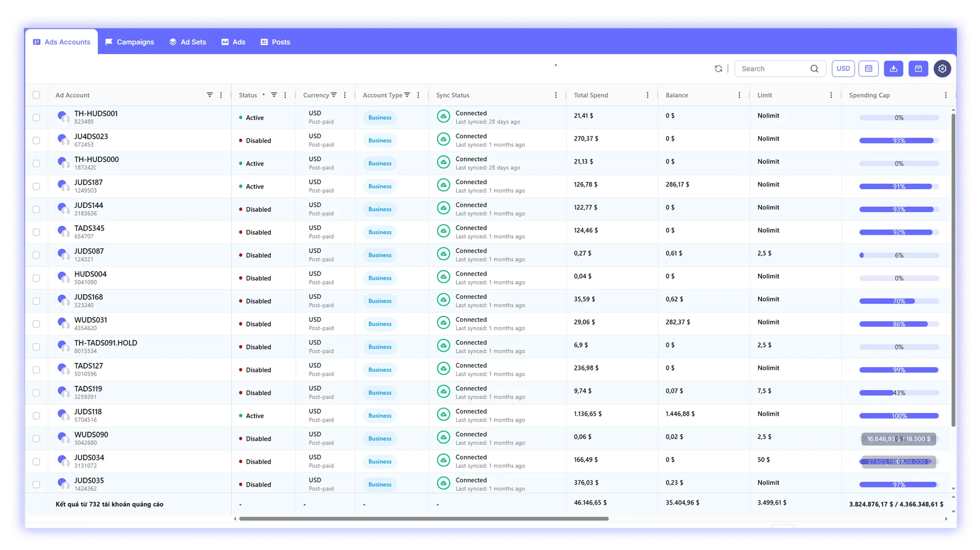Image resolution: width=980 pixels, height=550 pixels.
Task: Click the archive box icon button
Action: pyautogui.click(x=918, y=69)
